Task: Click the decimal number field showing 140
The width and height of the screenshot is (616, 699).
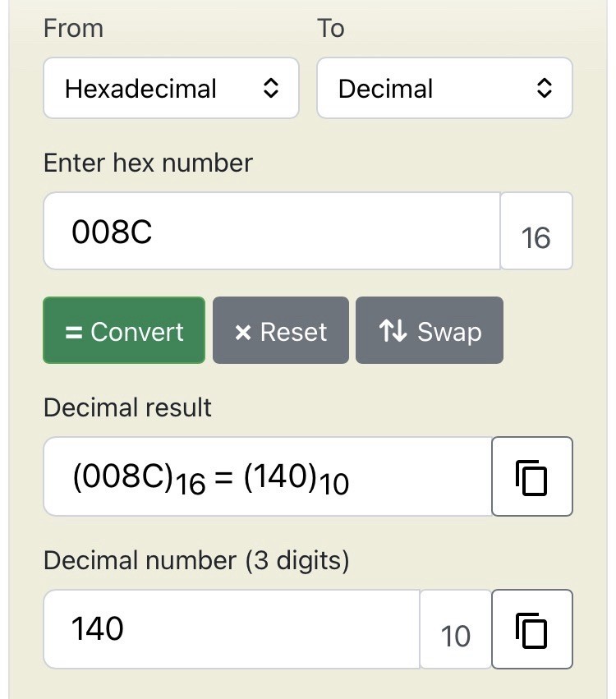Action: pos(230,630)
